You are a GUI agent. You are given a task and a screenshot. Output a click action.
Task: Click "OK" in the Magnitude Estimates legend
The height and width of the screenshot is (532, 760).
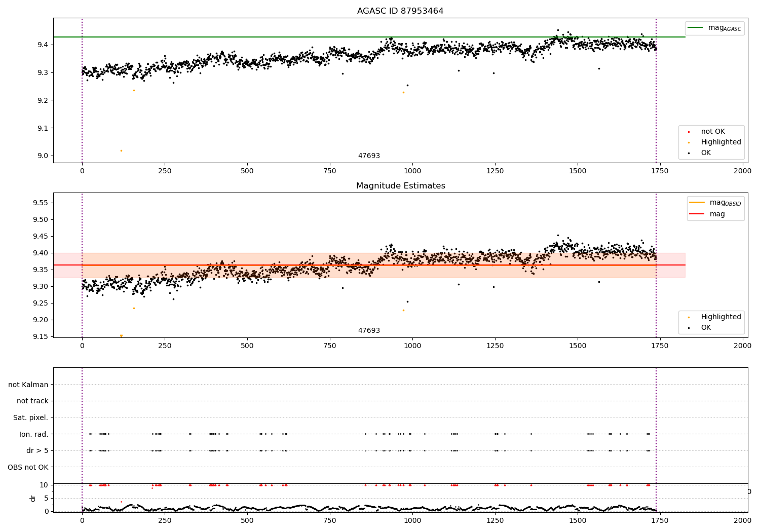706,328
